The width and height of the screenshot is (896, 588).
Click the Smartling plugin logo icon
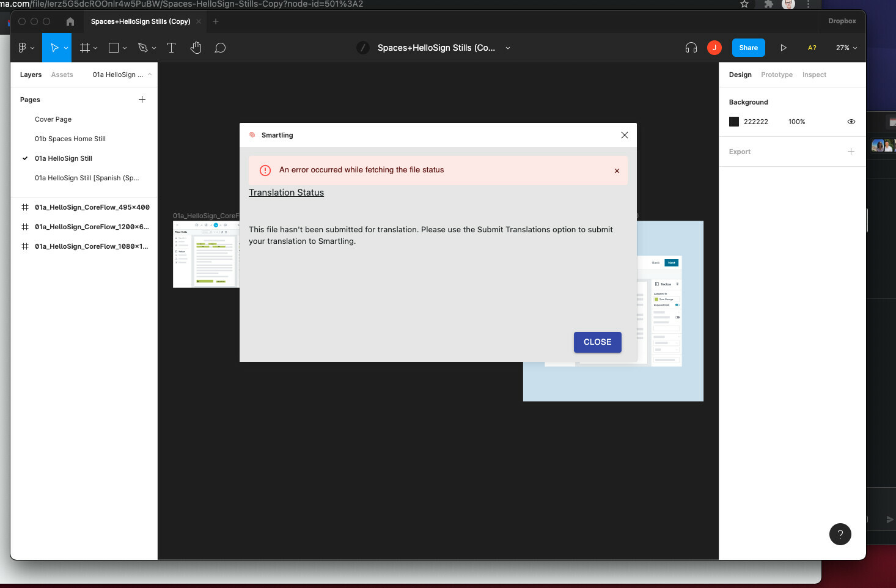click(252, 135)
